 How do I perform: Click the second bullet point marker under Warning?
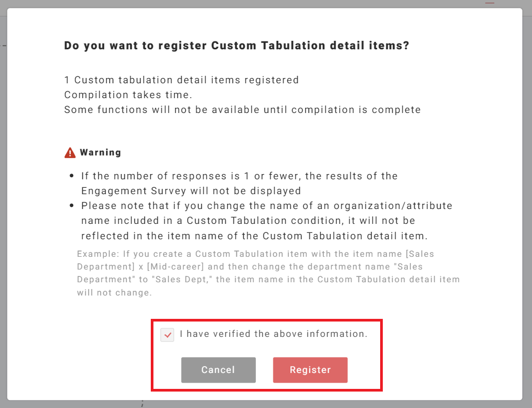72,206
